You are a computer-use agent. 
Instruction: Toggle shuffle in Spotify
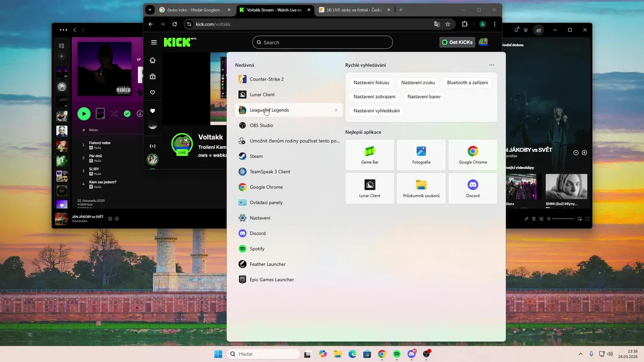tap(114, 114)
